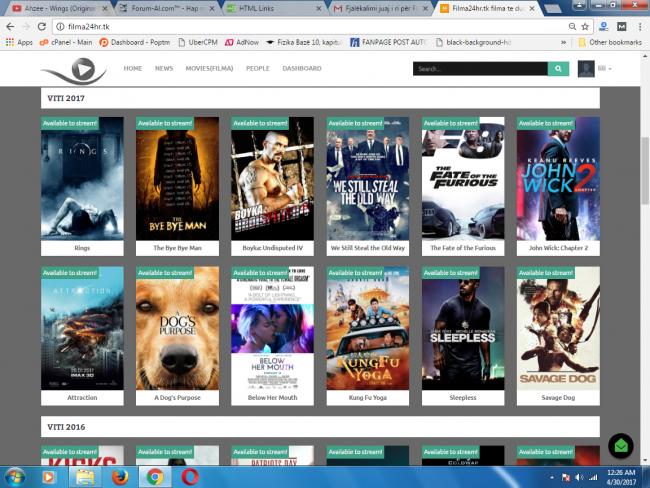Open John Wick: Chapter 2 poster
Image resolution: width=650 pixels, height=488 pixels.
(558, 179)
